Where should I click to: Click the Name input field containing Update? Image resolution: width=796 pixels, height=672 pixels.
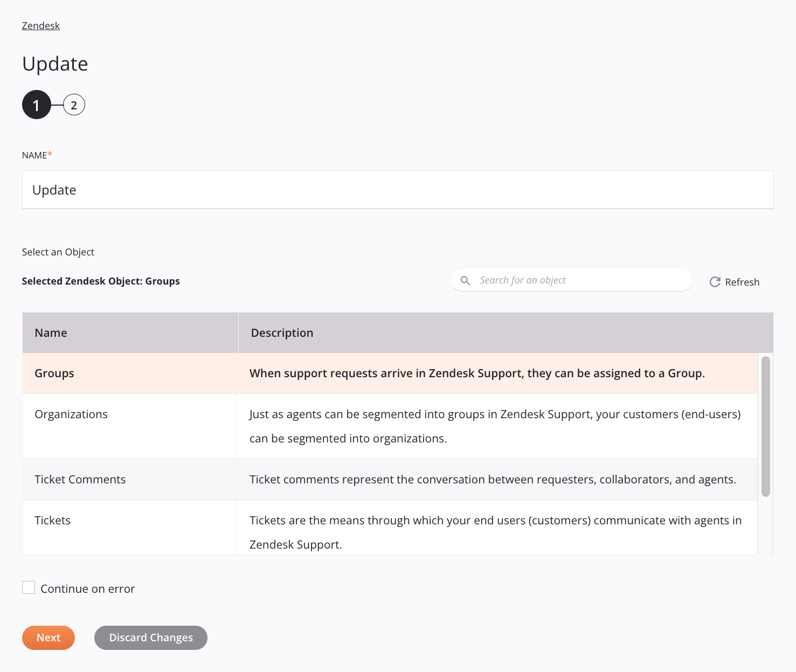[398, 190]
